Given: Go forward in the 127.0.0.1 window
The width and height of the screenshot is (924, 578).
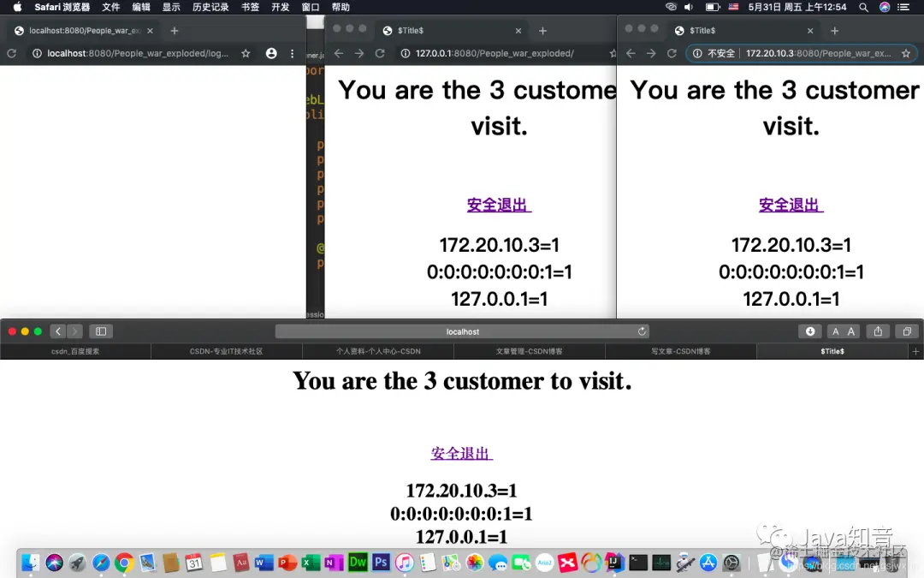Looking at the screenshot, I should click(359, 54).
